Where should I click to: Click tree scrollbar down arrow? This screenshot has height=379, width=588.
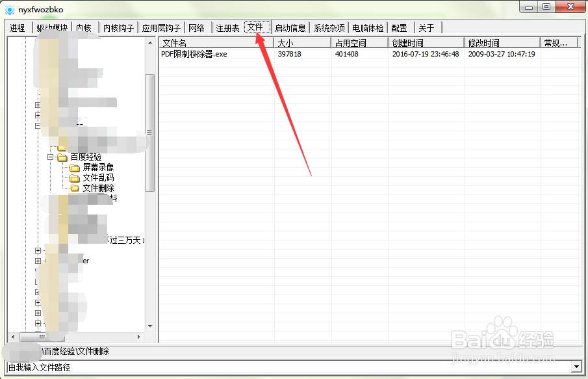[x=150, y=326]
